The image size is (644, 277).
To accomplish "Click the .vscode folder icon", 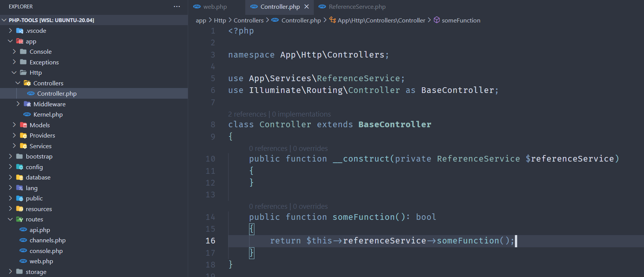I will pyautogui.click(x=20, y=31).
